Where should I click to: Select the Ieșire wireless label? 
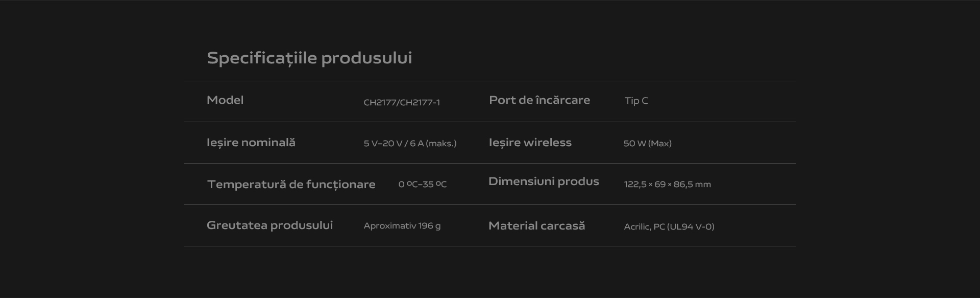click(530, 143)
